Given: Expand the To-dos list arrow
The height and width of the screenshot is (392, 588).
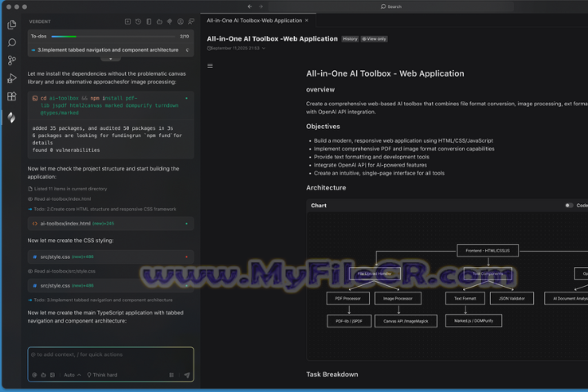Looking at the screenshot, I should [110, 59].
